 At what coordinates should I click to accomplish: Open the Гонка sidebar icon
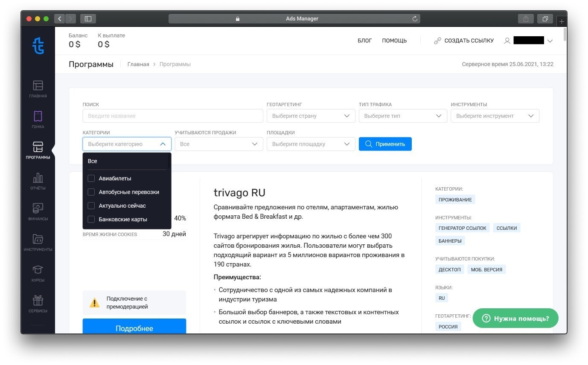click(38, 117)
